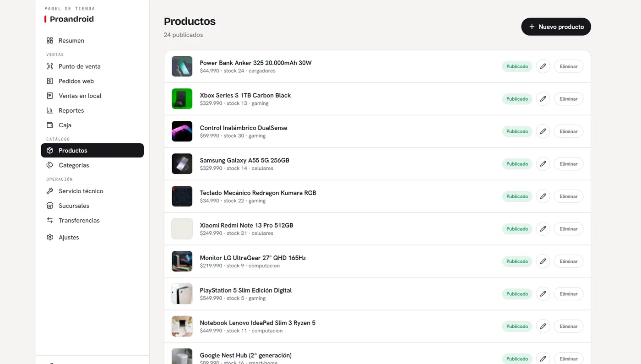641x364 pixels.
Task: Click Publicado badge on Xbox Series S
Action: (517, 99)
